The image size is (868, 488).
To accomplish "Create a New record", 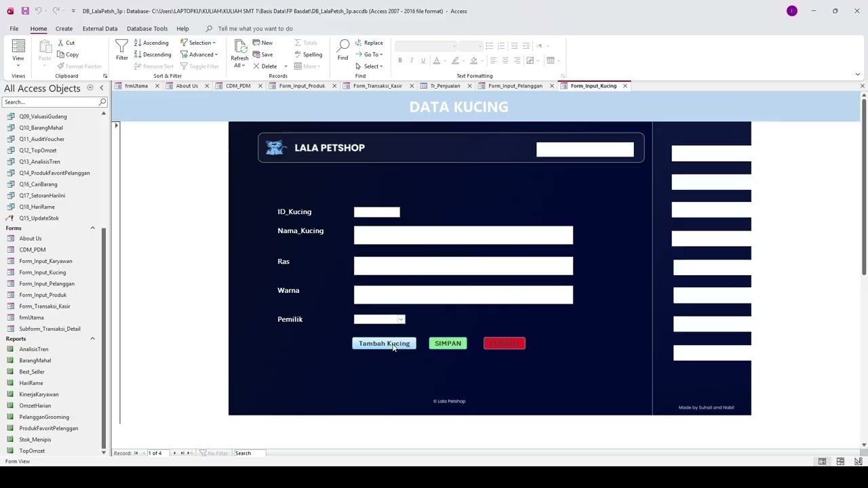I will 262,43.
